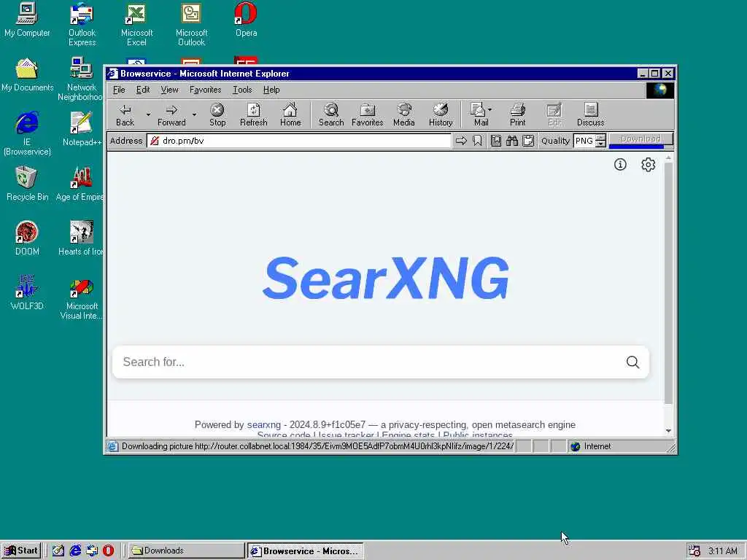
Task: Select the Age of Empires desktop shortcut
Action: (80, 184)
